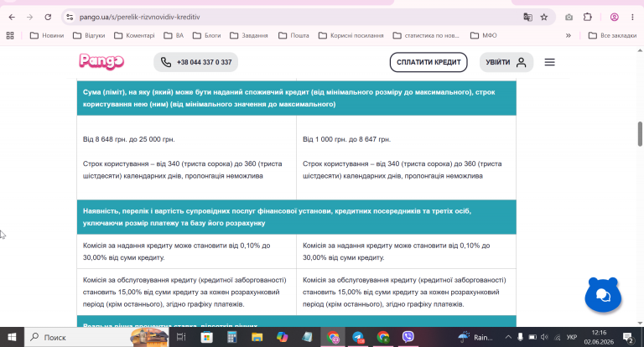Click the УВІЙТИ login button
Screen dimensions: 644x347
pyautogui.click(x=506, y=62)
